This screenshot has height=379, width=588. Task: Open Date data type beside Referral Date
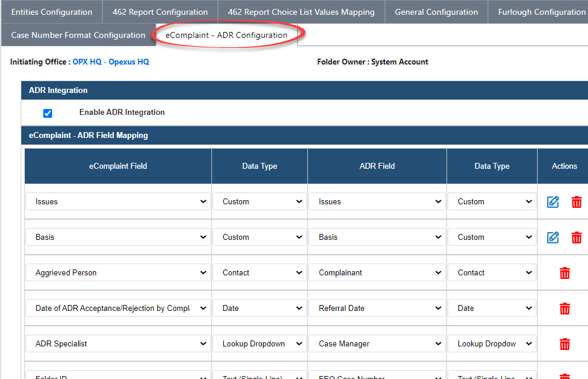click(491, 308)
